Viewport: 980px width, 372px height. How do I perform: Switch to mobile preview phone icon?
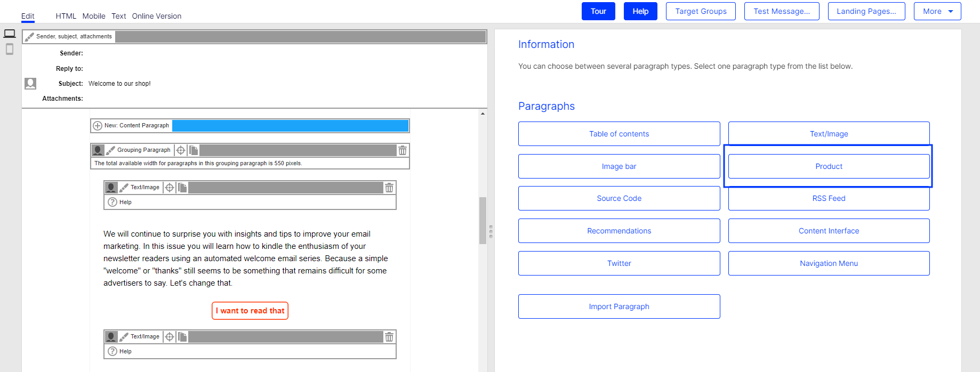[x=10, y=50]
